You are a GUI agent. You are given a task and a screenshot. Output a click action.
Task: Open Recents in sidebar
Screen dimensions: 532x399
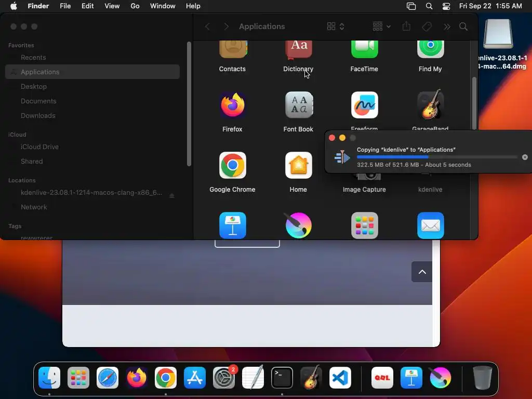92,57
